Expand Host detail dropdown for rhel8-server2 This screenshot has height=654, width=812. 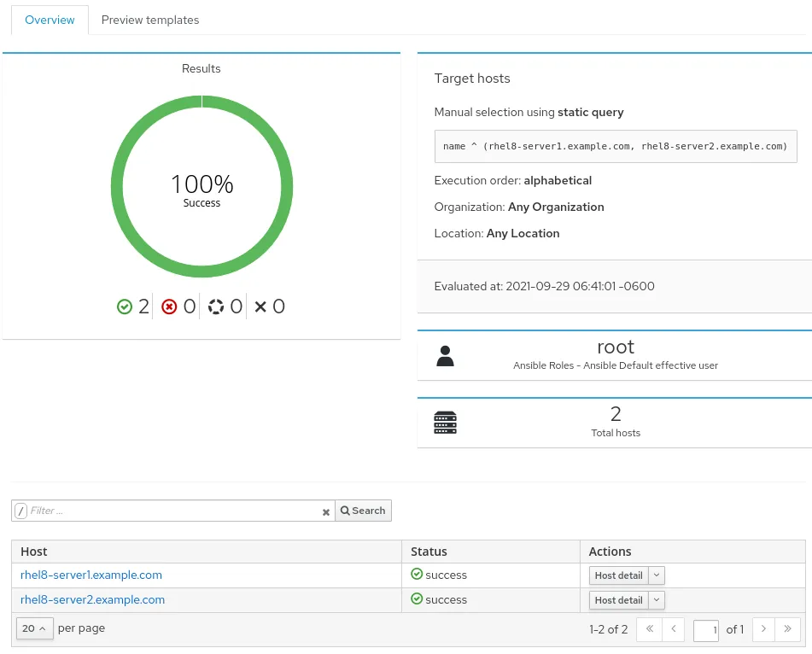click(x=657, y=600)
